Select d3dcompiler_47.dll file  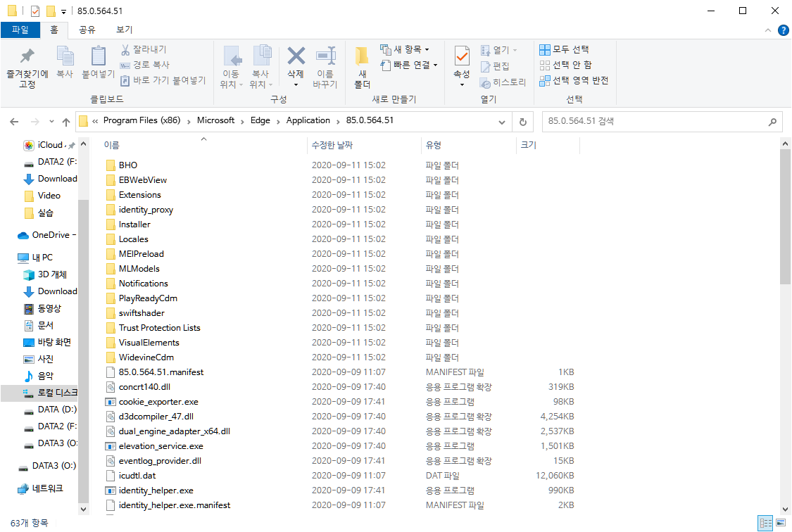[x=149, y=417]
